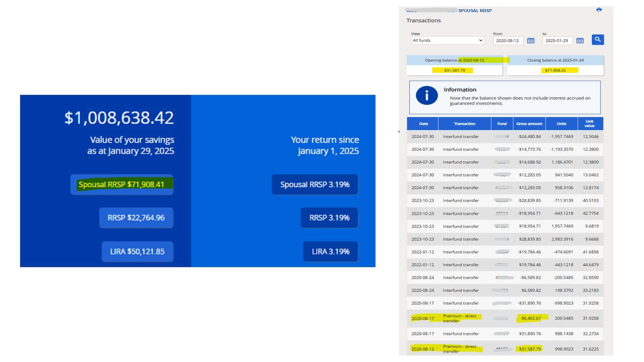Click the SPOUSAL RRSP heading link

475,11
